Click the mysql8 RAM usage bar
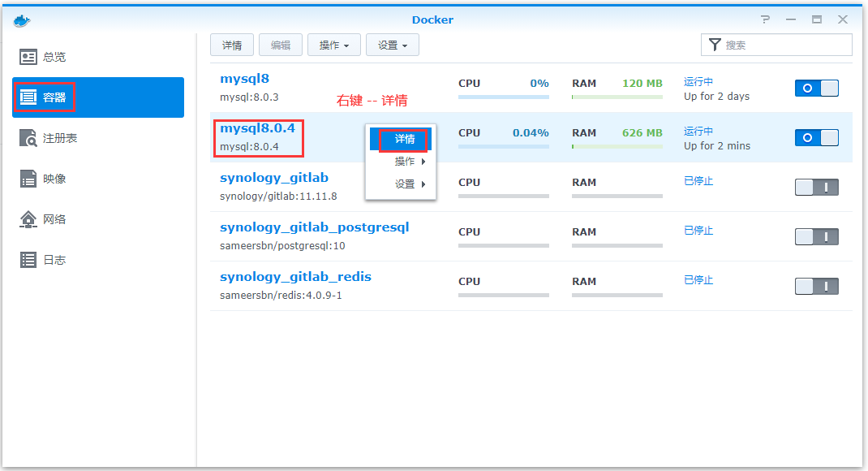 point(617,97)
